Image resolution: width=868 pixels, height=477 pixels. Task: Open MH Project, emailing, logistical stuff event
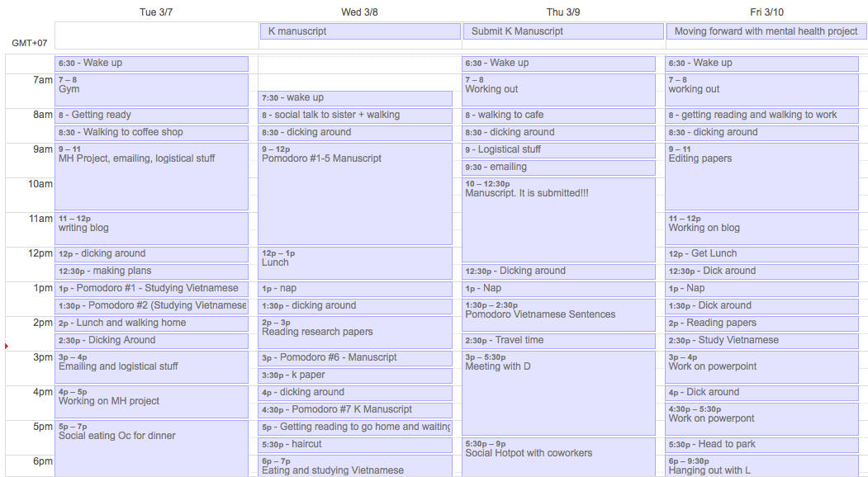tap(152, 177)
